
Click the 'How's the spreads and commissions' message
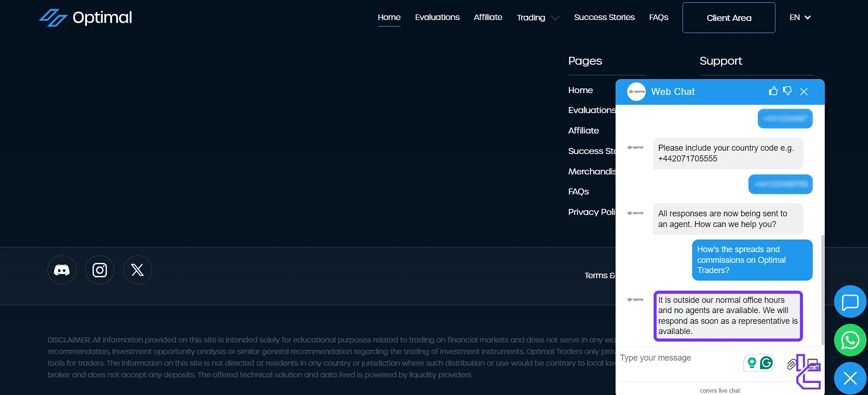click(752, 260)
